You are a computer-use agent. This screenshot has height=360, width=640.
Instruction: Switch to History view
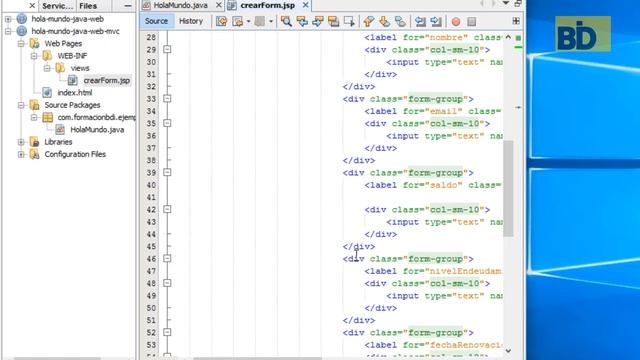coord(191,21)
